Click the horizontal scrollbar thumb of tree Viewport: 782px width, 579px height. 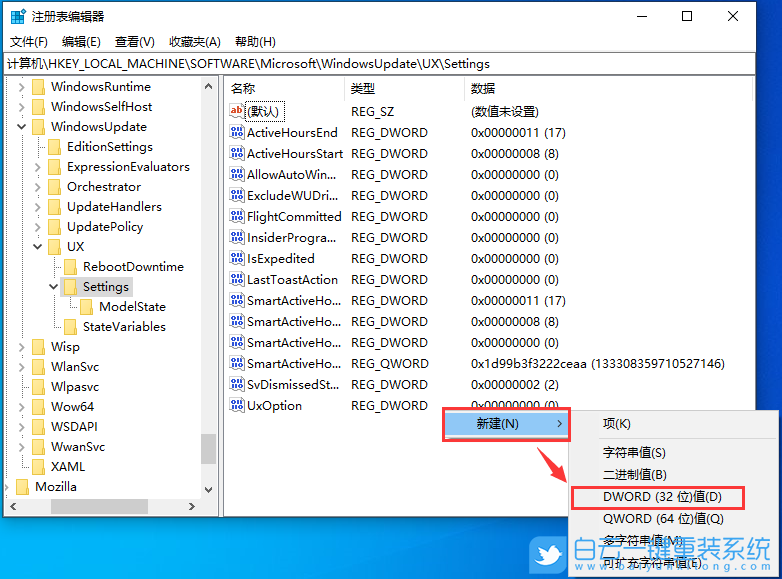[x=99, y=507]
